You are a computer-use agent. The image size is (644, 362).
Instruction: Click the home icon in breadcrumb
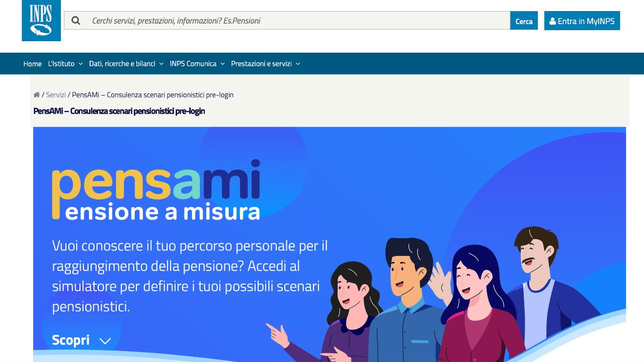click(37, 95)
